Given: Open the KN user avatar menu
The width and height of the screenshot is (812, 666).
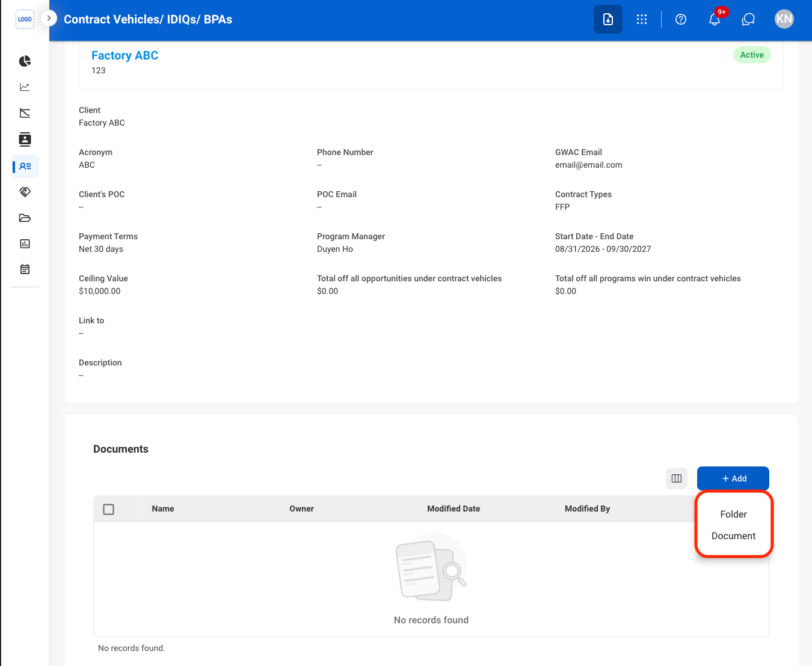Looking at the screenshot, I should coord(784,19).
